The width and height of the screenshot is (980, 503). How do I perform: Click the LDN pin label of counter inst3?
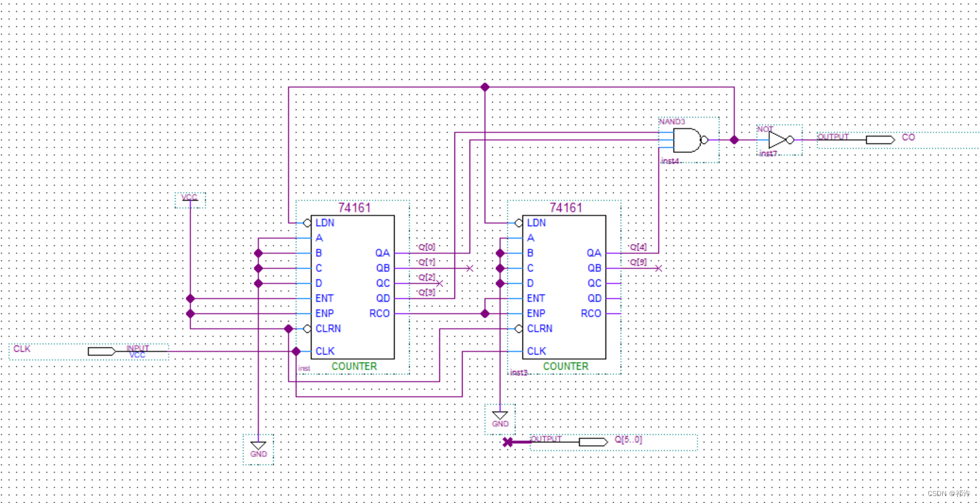coord(536,223)
